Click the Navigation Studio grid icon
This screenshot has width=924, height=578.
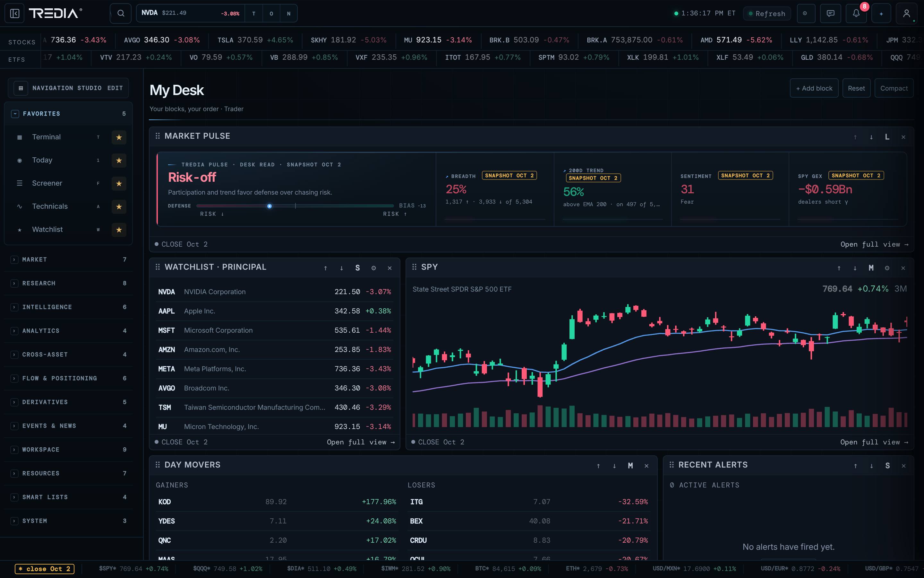[21, 88]
